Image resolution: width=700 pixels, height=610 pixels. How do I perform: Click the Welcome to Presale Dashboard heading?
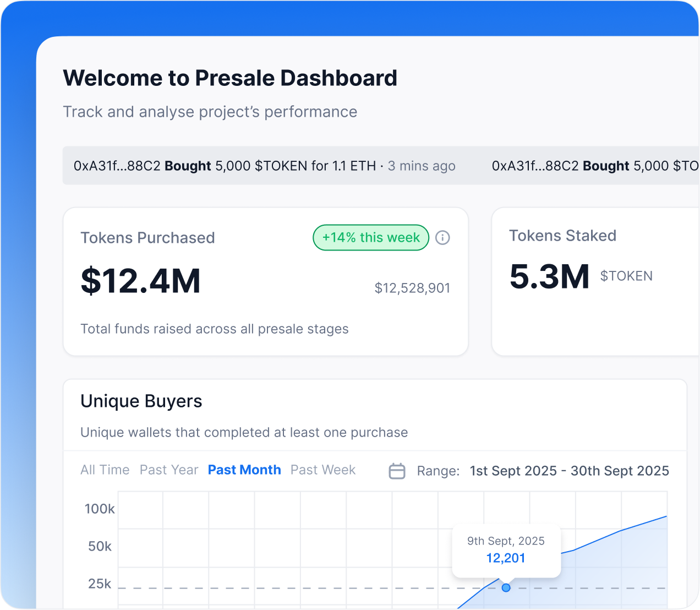click(230, 78)
